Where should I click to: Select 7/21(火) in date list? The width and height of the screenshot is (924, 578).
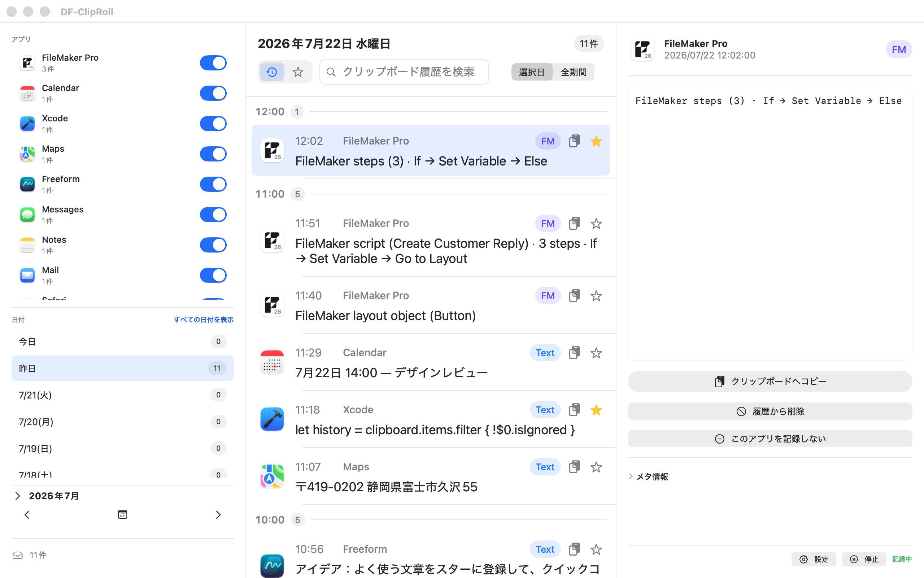[123, 395]
